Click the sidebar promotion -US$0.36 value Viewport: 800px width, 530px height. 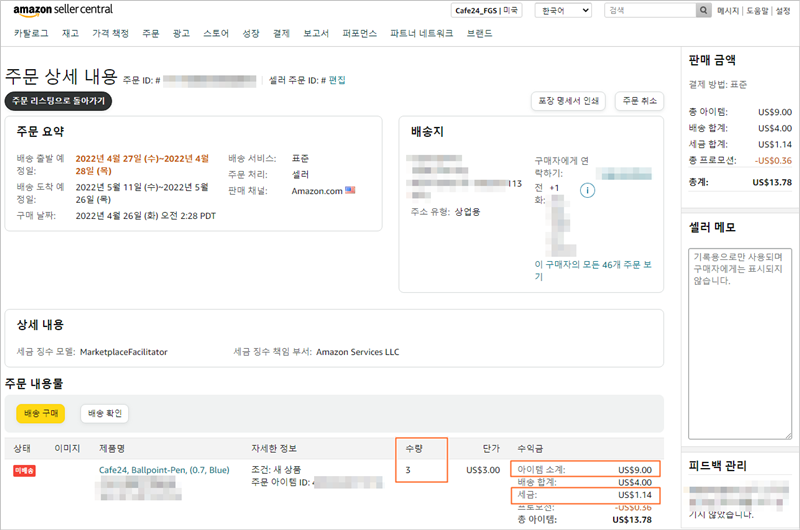coord(773,161)
